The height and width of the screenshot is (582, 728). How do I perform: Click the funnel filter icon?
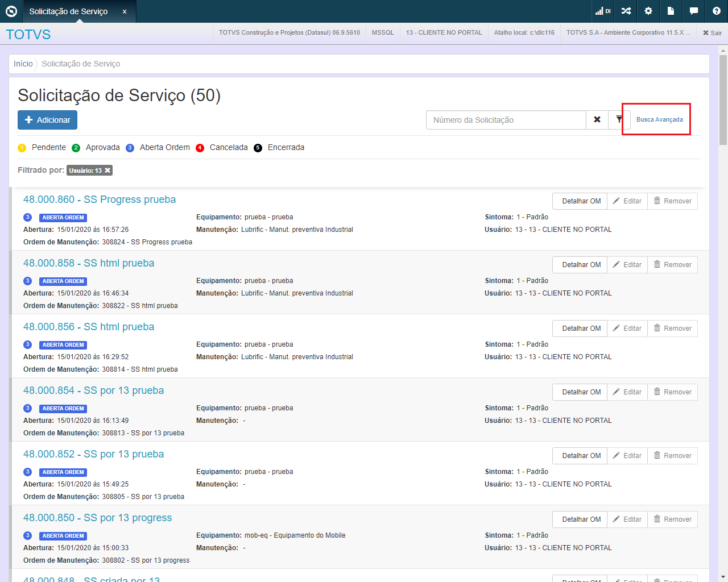point(619,120)
